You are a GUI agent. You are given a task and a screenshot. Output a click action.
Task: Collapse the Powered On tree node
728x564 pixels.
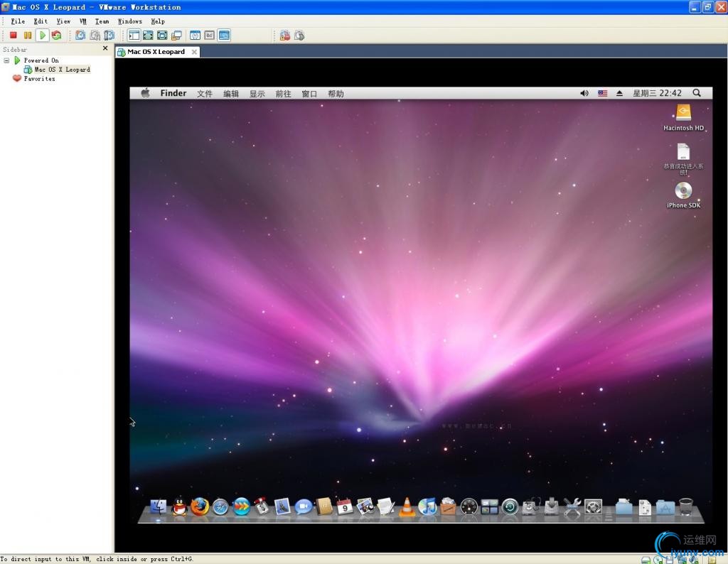[x=6, y=60]
